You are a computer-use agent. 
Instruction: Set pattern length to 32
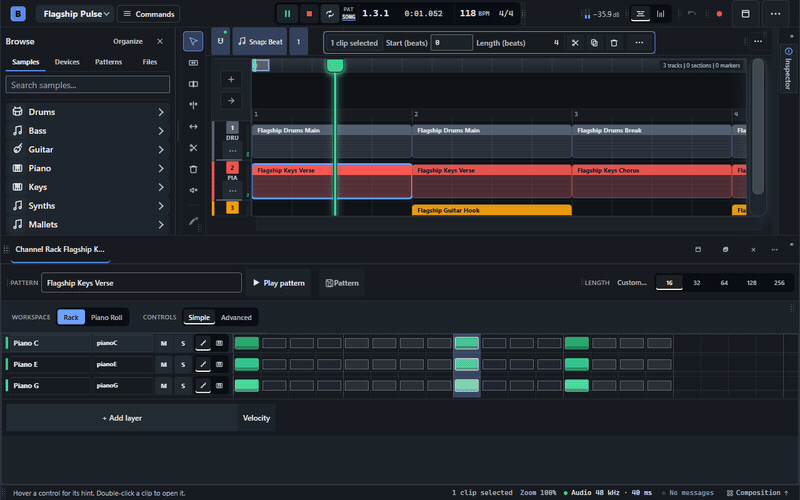coord(696,283)
